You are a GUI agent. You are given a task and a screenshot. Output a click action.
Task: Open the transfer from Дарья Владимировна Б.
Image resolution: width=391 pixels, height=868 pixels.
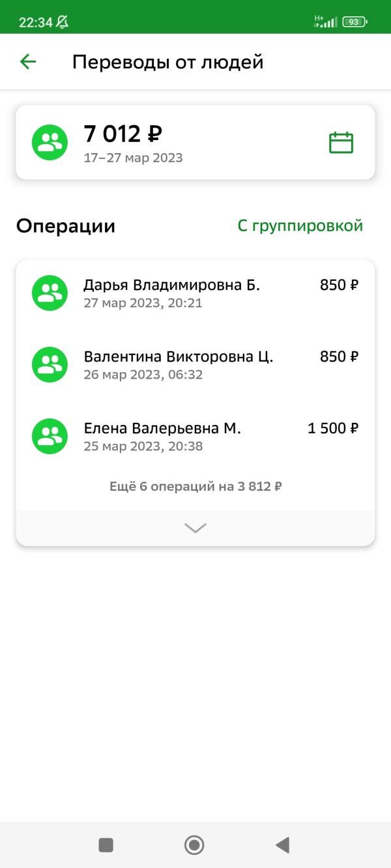click(195, 293)
